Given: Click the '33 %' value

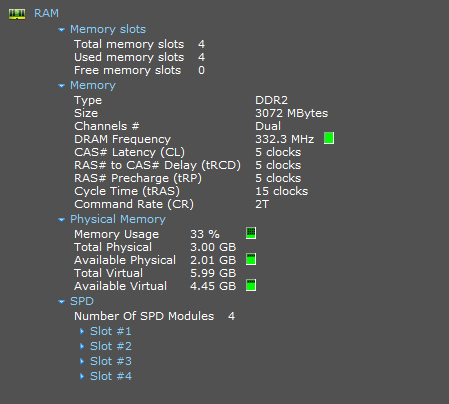Looking at the screenshot, I should click(x=205, y=234).
